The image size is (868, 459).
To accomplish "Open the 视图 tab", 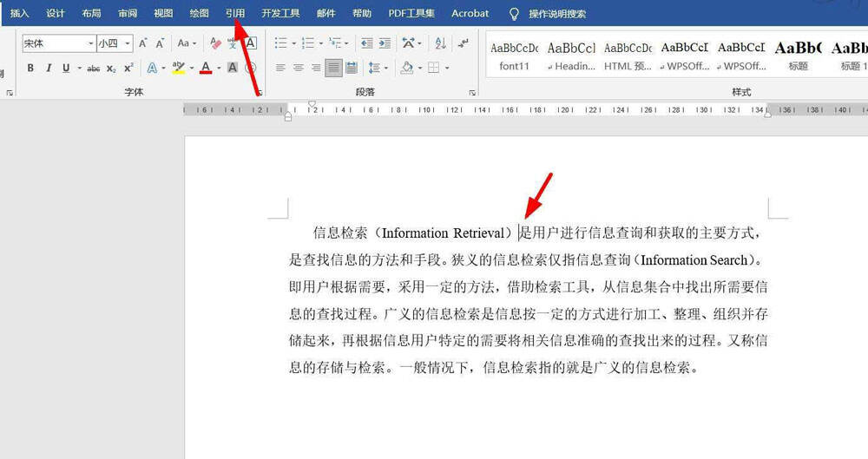I will (163, 13).
